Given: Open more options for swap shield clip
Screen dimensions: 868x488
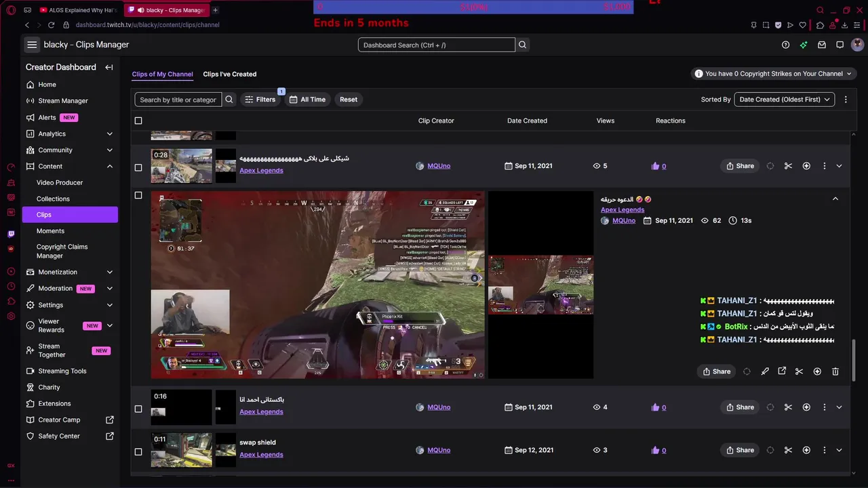Looking at the screenshot, I should point(825,450).
